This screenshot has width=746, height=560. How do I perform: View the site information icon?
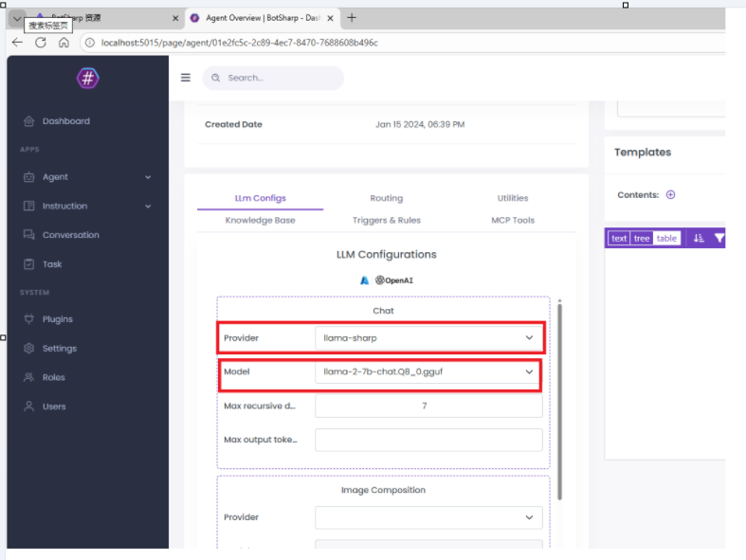coord(89,43)
